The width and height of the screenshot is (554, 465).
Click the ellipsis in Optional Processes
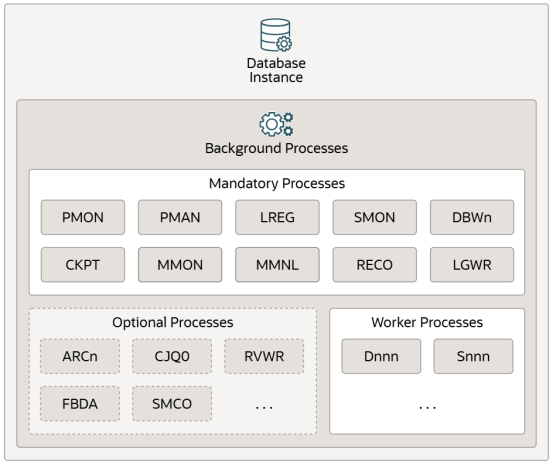[x=264, y=408]
